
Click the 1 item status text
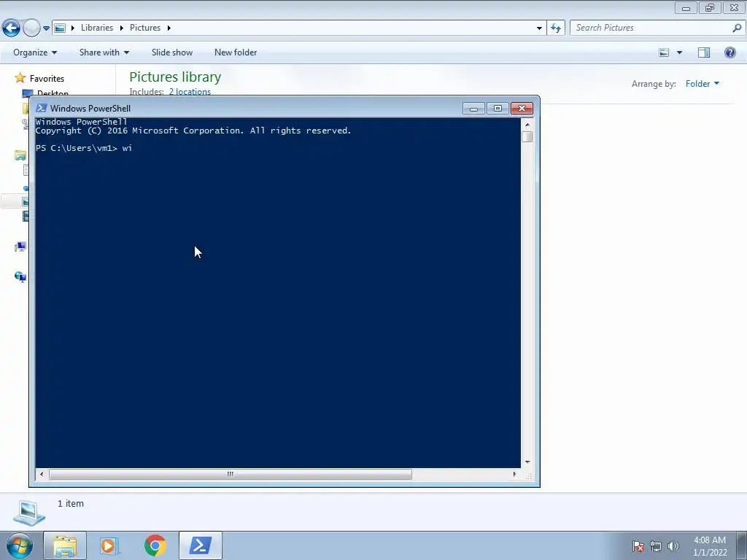pos(71,503)
